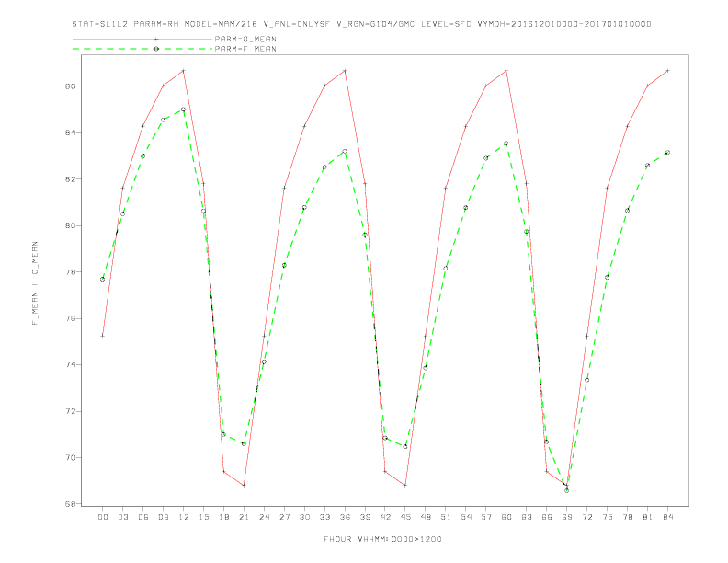Click x-axis tick label 60
Image resolution: width=728 pixels, height=563 pixels.
click(506, 517)
